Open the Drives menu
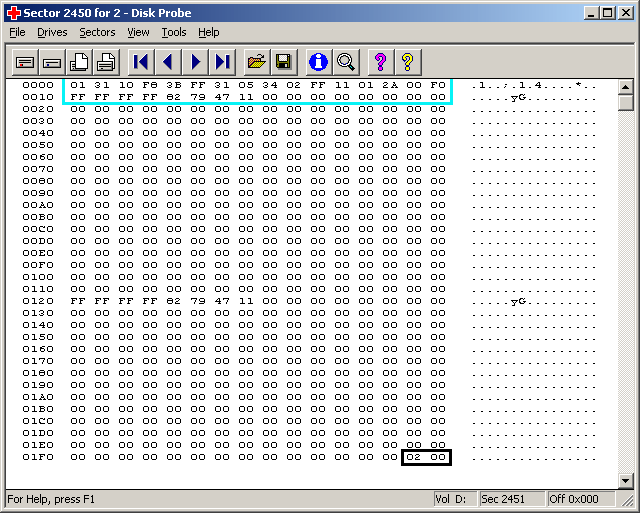Image resolution: width=640 pixels, height=513 pixels. (x=52, y=32)
